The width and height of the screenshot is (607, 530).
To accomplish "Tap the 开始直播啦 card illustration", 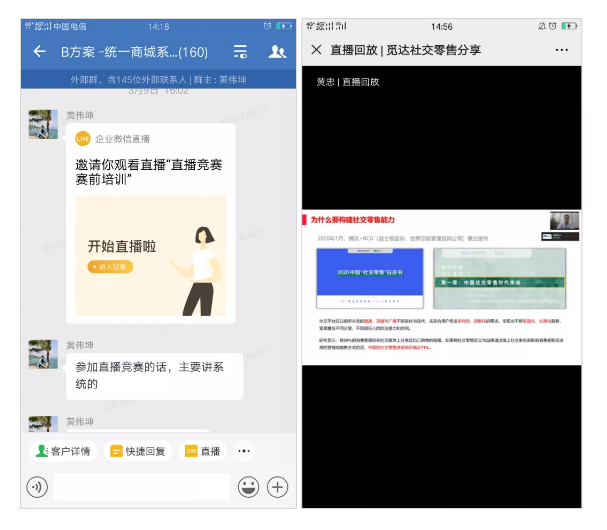I will pyautogui.click(x=151, y=256).
